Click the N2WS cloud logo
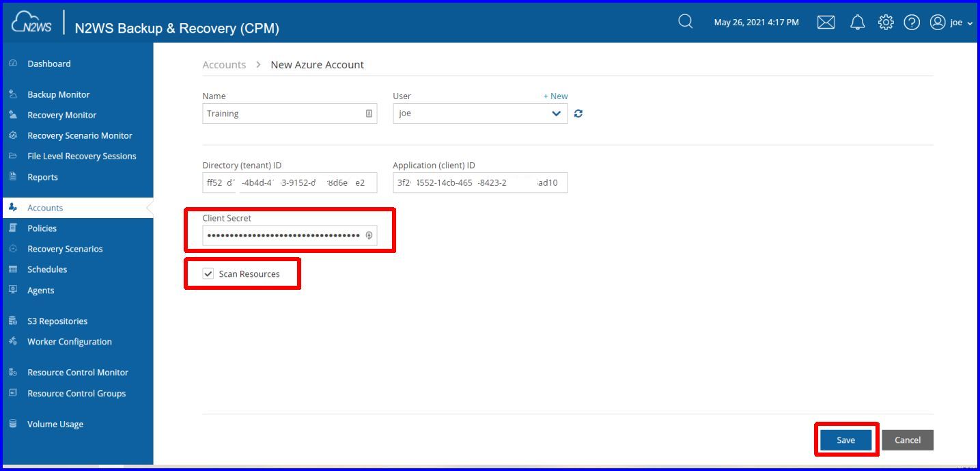 [33, 23]
